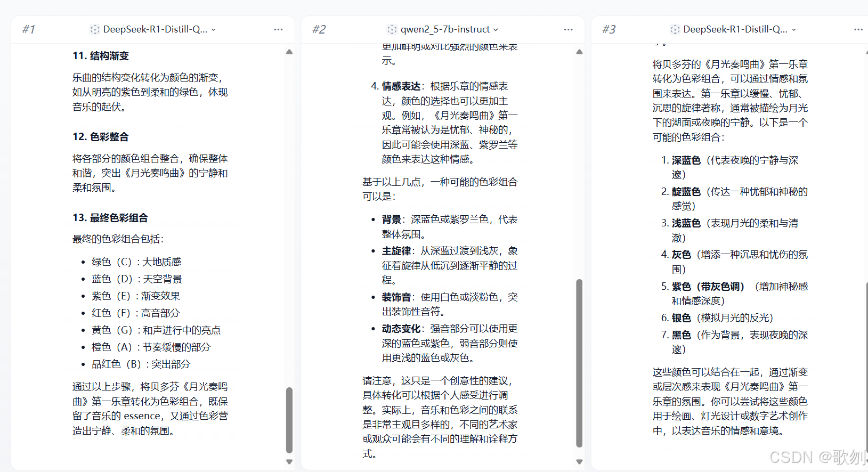Click the item '黑色' in panel #3

click(x=682, y=335)
